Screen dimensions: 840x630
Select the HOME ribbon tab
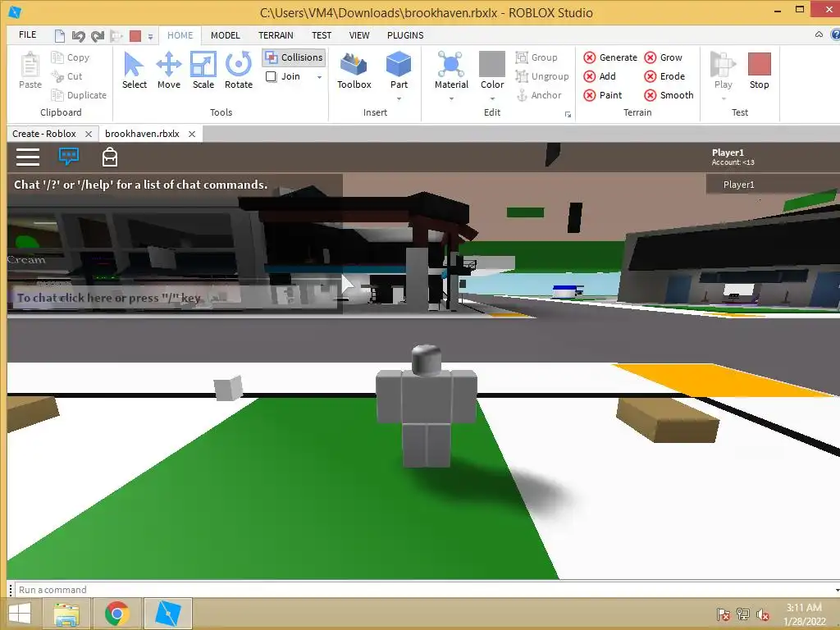coord(180,35)
